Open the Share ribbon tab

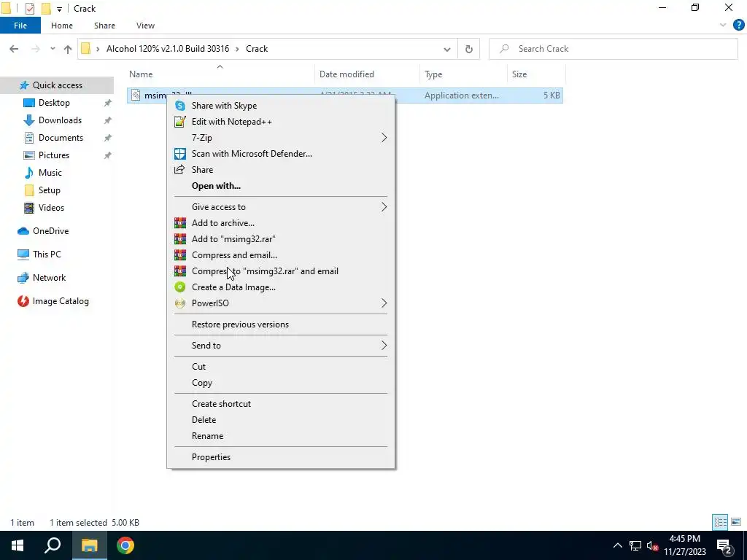pyautogui.click(x=104, y=26)
